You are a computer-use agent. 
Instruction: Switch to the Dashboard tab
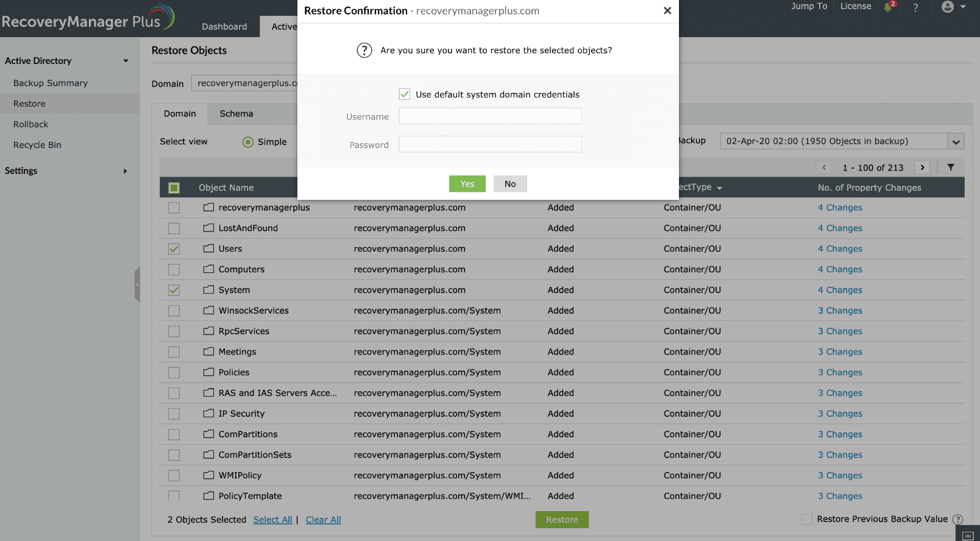click(x=224, y=27)
